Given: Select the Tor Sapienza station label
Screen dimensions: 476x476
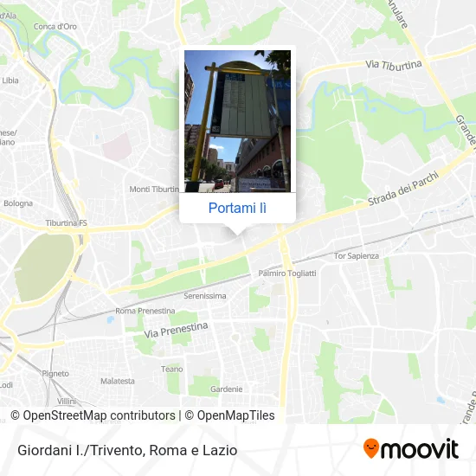Looking at the screenshot, I should coord(357,256).
